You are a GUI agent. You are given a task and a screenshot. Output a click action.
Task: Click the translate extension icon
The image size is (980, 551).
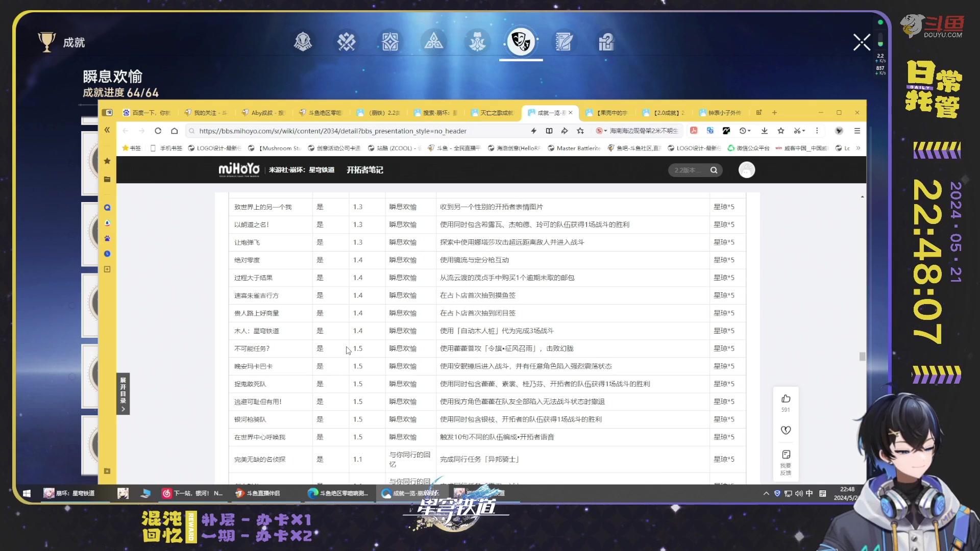point(710,131)
